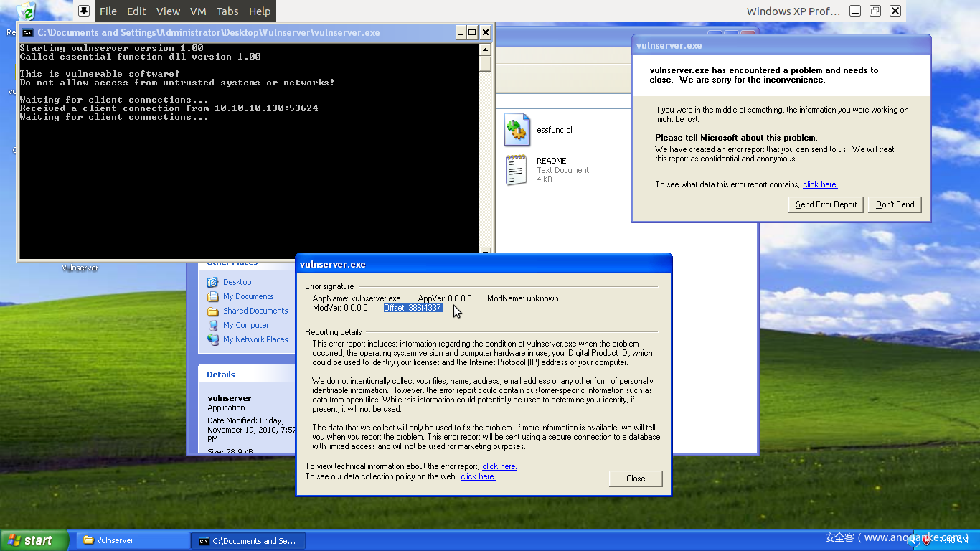Open the Recycle Bin desktop icon
Image resolution: width=980 pixels, height=551 pixels.
[x=26, y=11]
